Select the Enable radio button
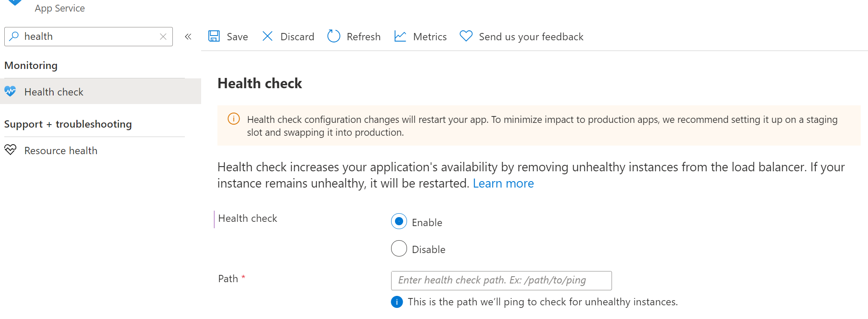The width and height of the screenshot is (868, 319). (x=399, y=221)
